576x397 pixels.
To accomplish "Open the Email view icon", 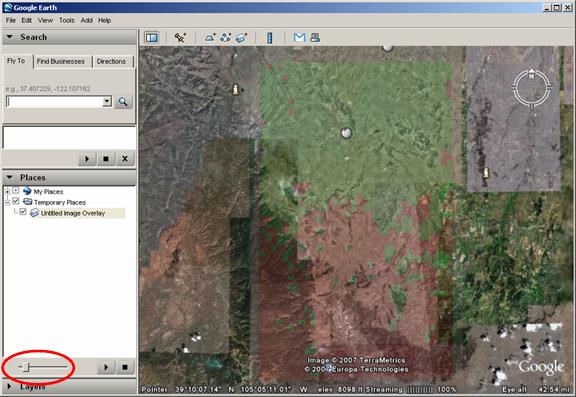I will (299, 37).
